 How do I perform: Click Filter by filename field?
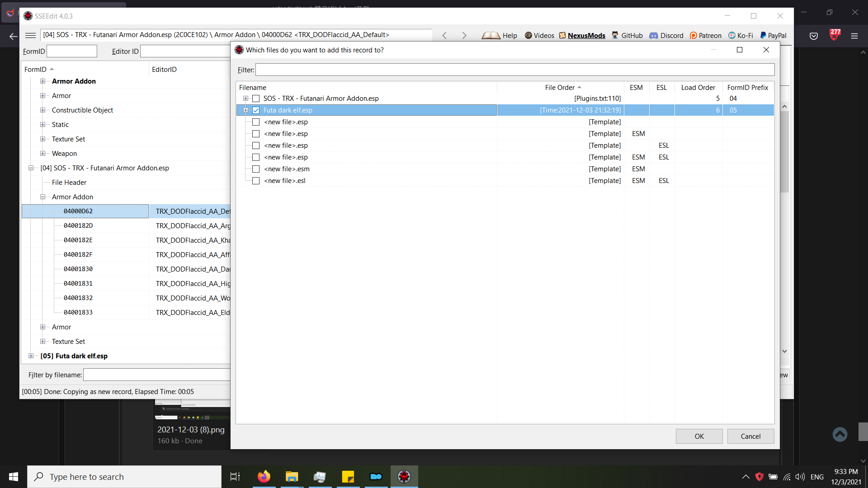click(x=157, y=375)
